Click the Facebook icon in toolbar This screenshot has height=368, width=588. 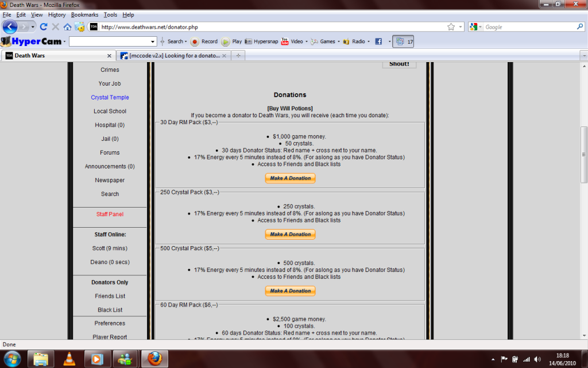(x=378, y=41)
